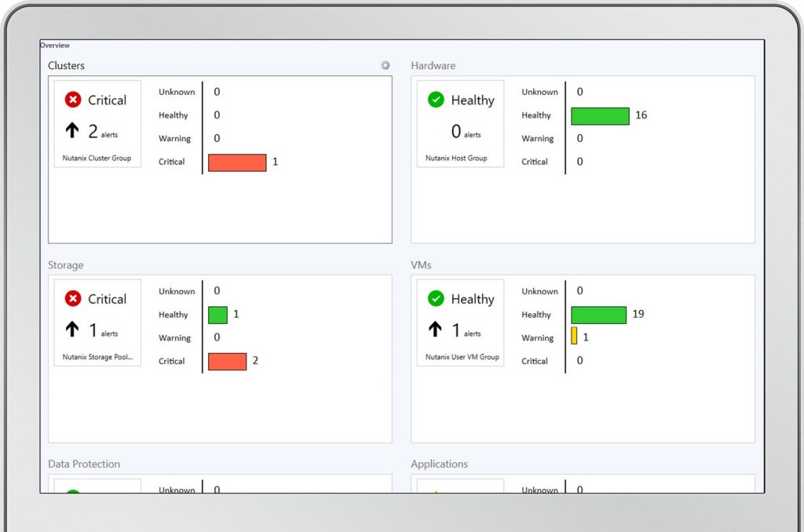This screenshot has width=804, height=532.
Task: Select the yellow Warning bar in VMs chart
Action: (574, 336)
